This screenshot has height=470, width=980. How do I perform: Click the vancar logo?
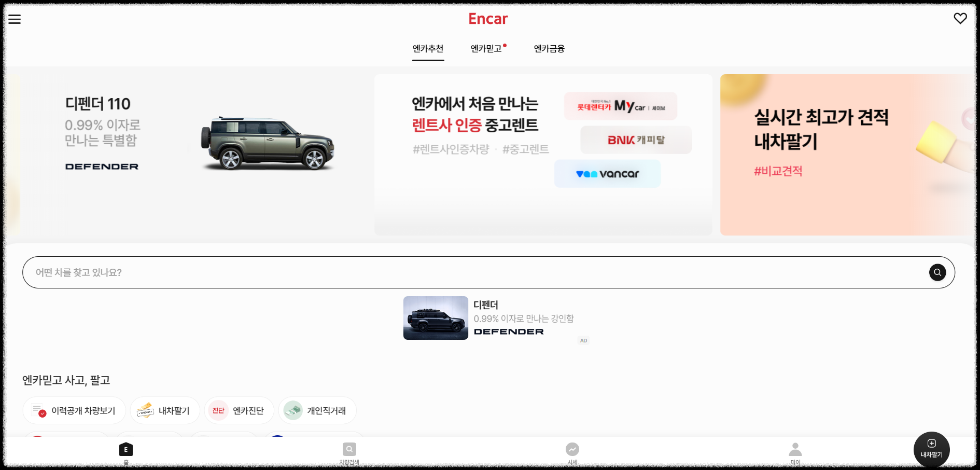coord(607,174)
